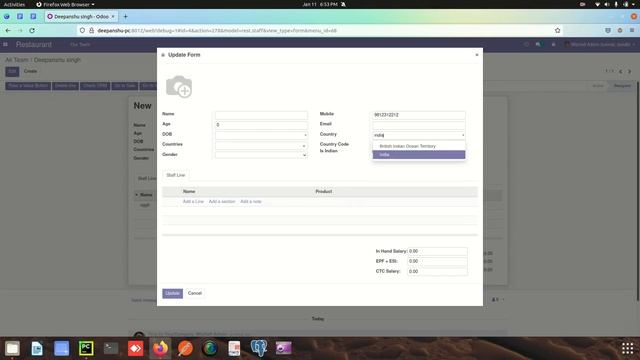Launch AnyDesk from the dock
This screenshot has height=360, width=640.
pos(136,348)
